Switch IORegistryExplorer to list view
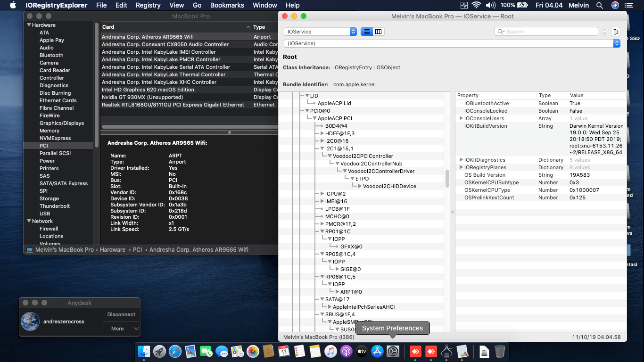The width and height of the screenshot is (644, 362). [367, 32]
